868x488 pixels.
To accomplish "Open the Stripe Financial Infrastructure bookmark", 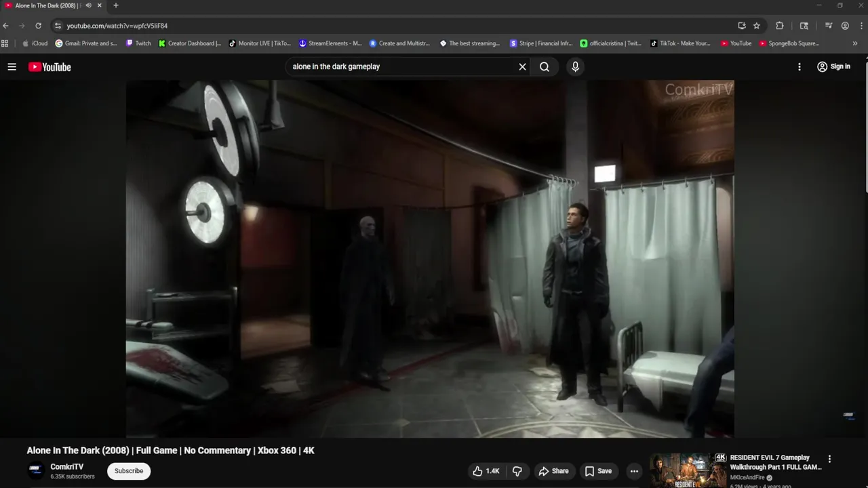I will pos(541,43).
